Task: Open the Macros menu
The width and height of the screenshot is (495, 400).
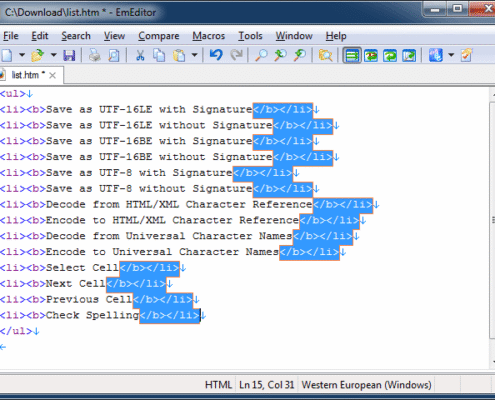Action: coord(209,36)
